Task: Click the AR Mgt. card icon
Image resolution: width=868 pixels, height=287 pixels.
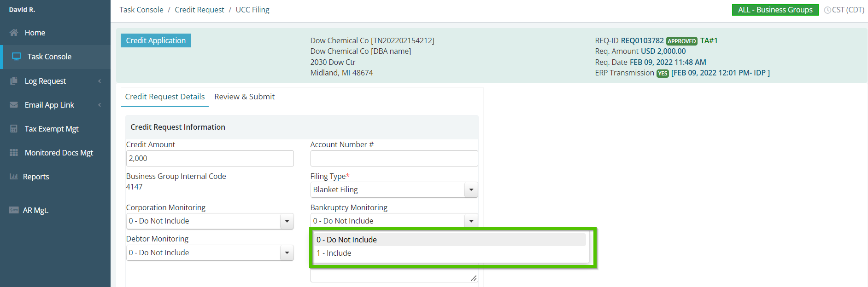Action: [14, 210]
